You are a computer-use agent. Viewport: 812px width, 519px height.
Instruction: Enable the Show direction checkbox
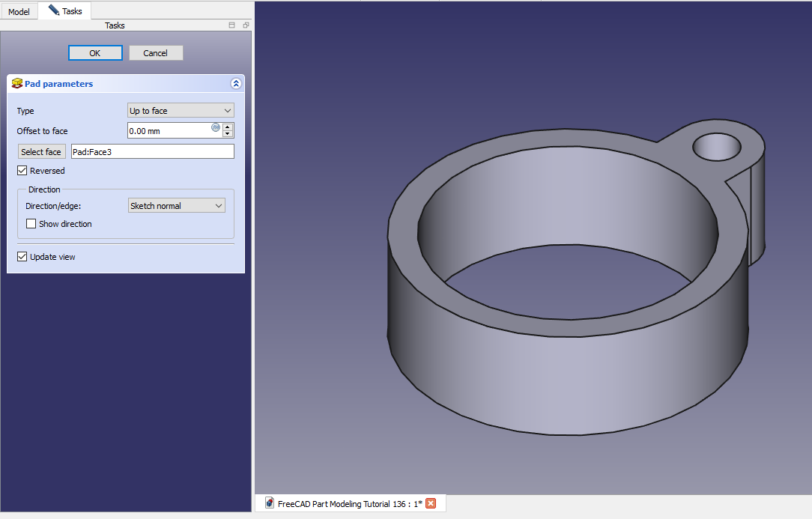tap(31, 224)
